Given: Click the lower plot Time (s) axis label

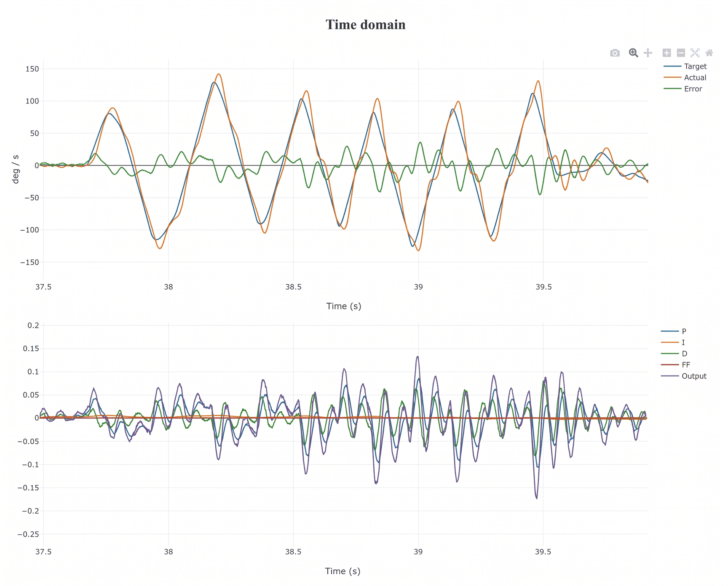Looking at the screenshot, I should tap(343, 571).
